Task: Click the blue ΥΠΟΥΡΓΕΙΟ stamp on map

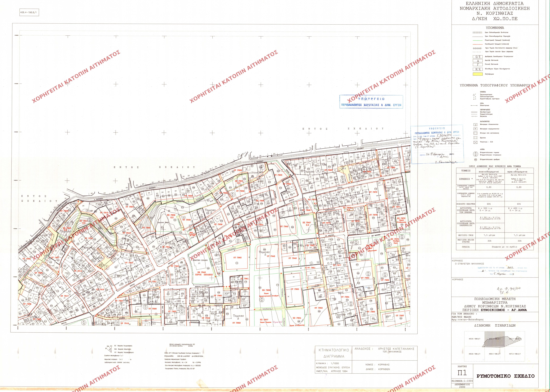Action: click(x=371, y=102)
